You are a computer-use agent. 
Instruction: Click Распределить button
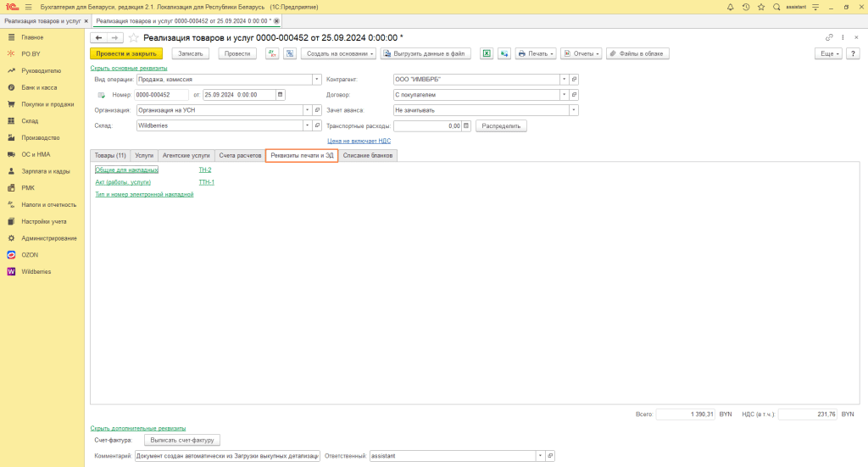(x=501, y=125)
